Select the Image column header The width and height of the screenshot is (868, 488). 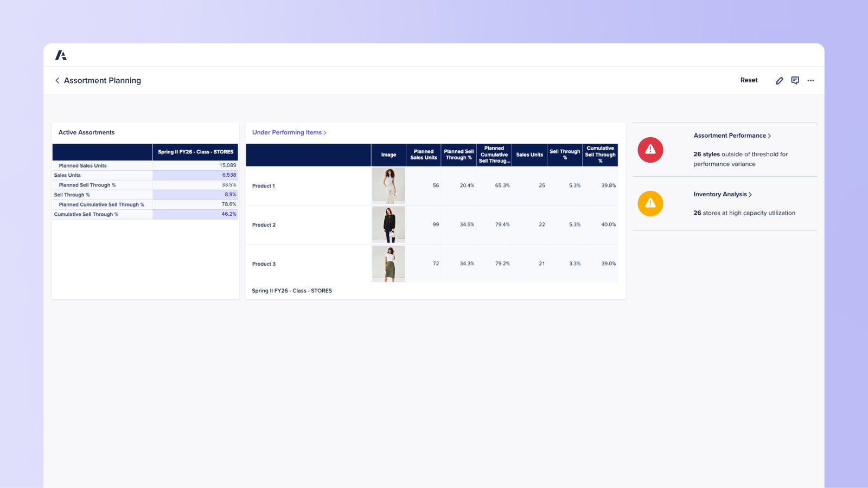pos(388,155)
